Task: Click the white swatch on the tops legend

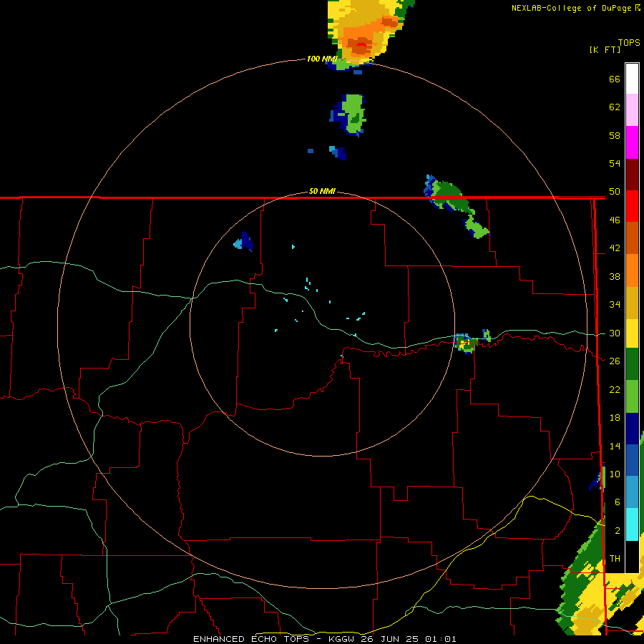Action: click(632, 79)
